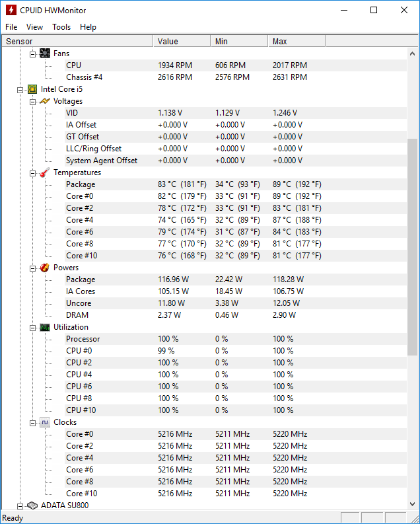Image resolution: width=420 pixels, height=524 pixels.
Task: Collapse the Utilization section
Action: (x=32, y=328)
